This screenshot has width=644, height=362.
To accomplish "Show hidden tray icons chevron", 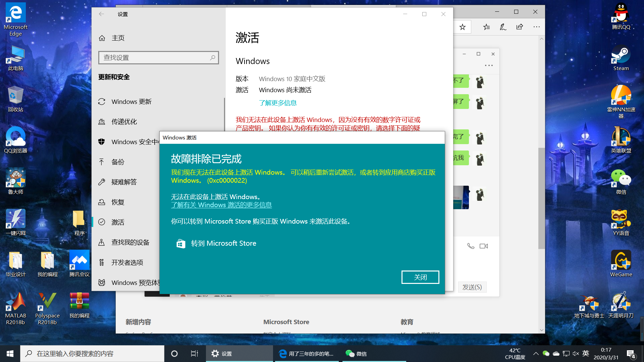I will [536, 354].
